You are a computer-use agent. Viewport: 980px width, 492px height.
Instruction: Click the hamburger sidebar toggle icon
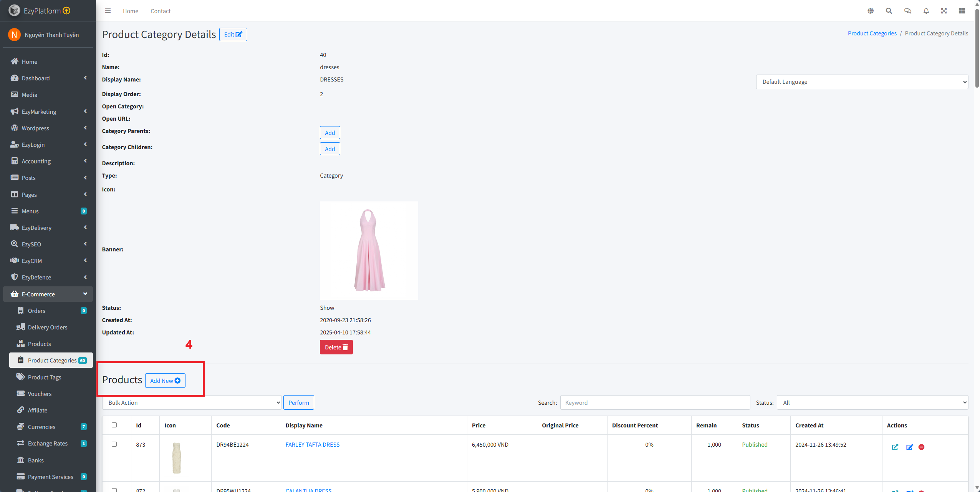108,11
